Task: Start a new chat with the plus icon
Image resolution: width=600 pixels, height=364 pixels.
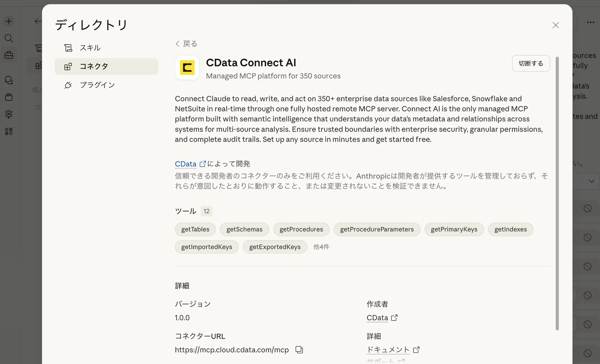Action: pos(9,21)
